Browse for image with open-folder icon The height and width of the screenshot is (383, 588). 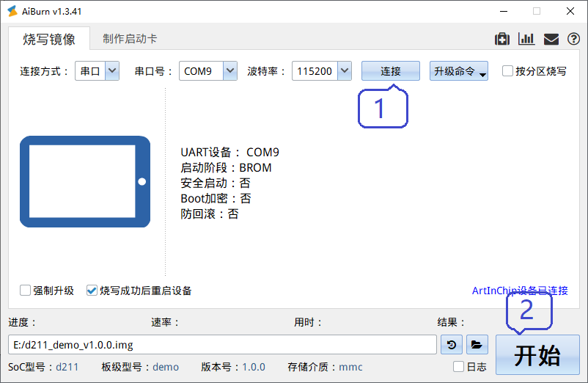point(477,344)
